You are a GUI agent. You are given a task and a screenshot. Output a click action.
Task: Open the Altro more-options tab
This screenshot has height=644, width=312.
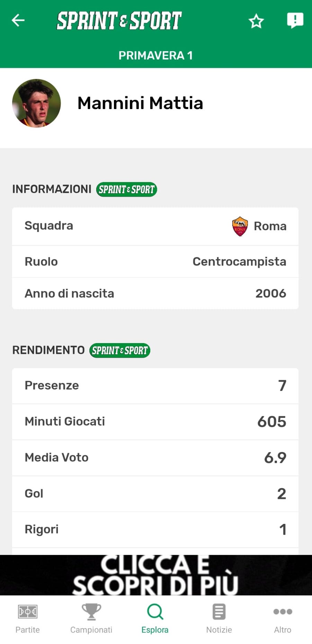click(x=283, y=618)
